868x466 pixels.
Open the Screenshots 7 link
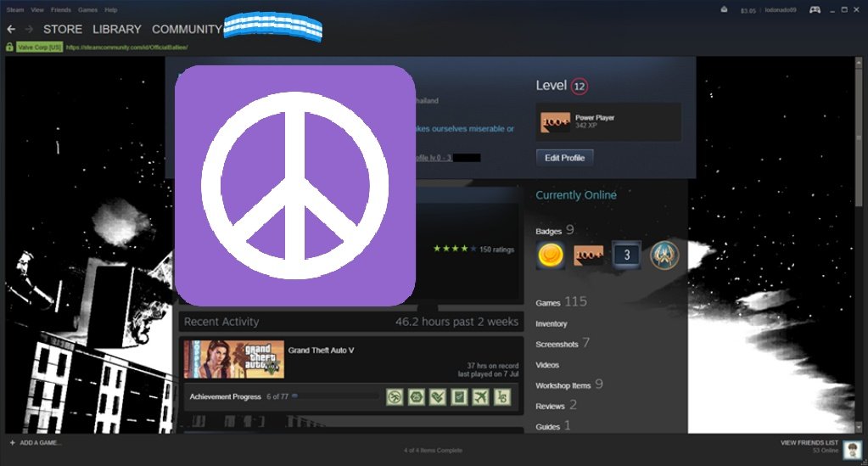563,344
